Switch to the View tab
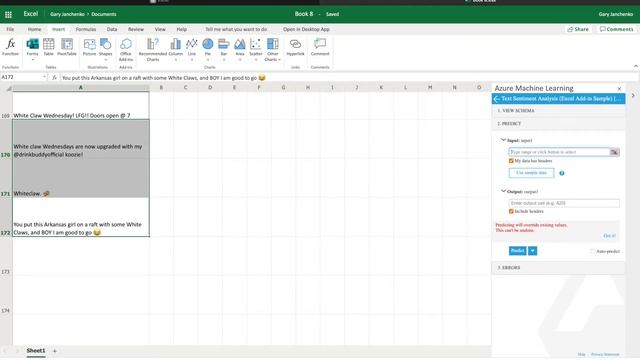This screenshot has height=360, width=640. point(160,29)
